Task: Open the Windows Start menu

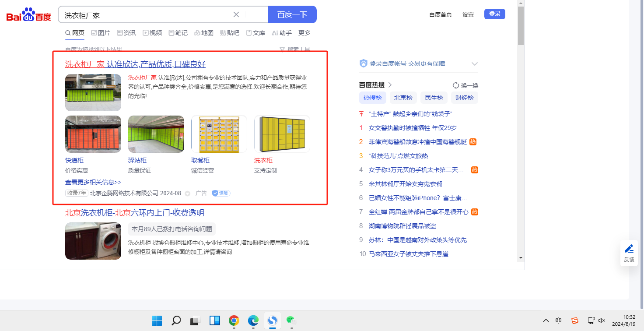Action: click(x=157, y=320)
